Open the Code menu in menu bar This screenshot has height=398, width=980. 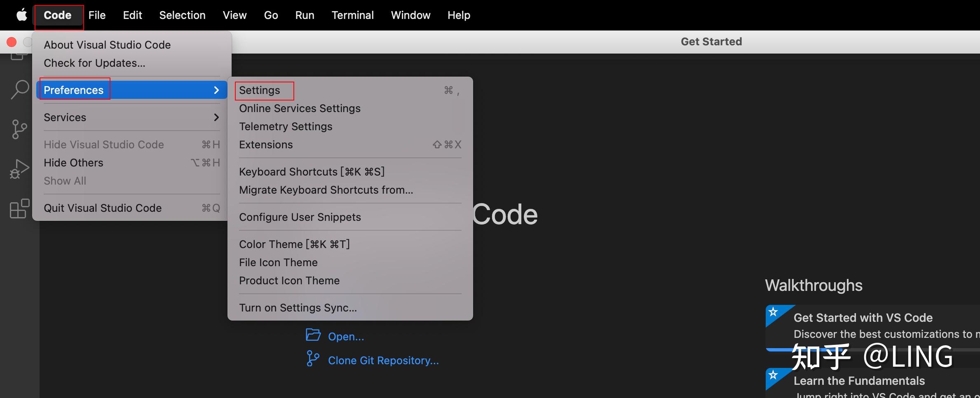[x=58, y=15]
